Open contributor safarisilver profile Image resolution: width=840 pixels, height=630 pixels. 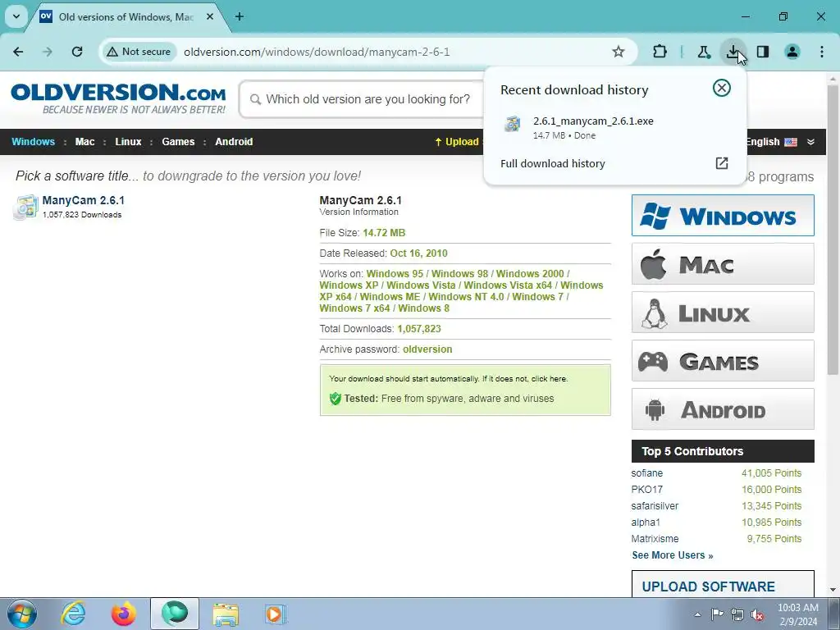tap(655, 506)
